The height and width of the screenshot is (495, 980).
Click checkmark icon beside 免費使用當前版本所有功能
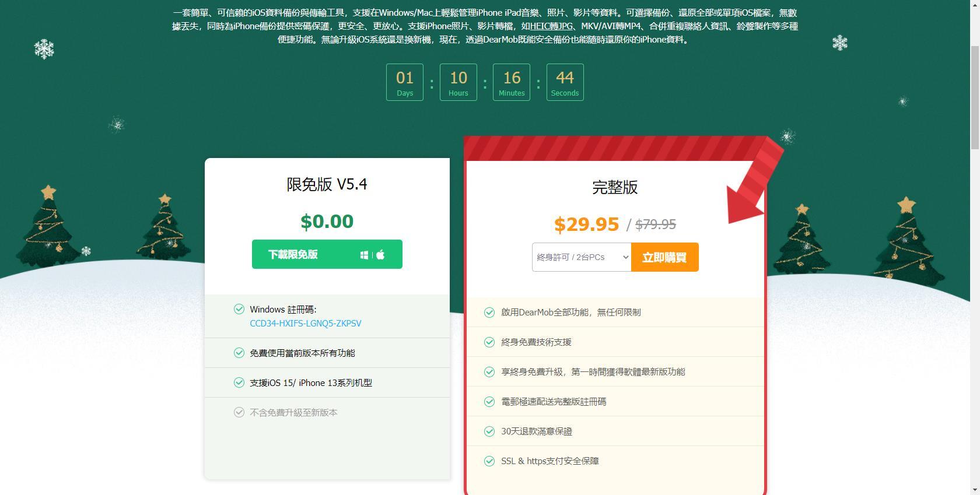(x=239, y=353)
